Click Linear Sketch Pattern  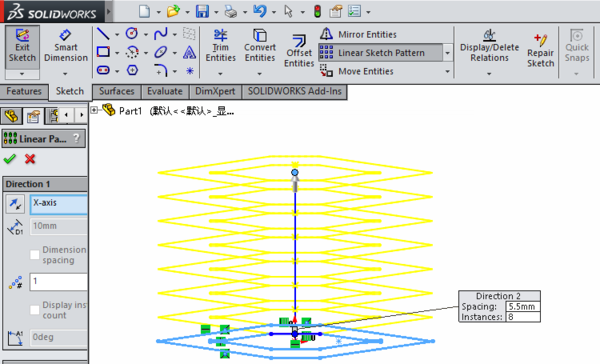pyautogui.click(x=380, y=52)
